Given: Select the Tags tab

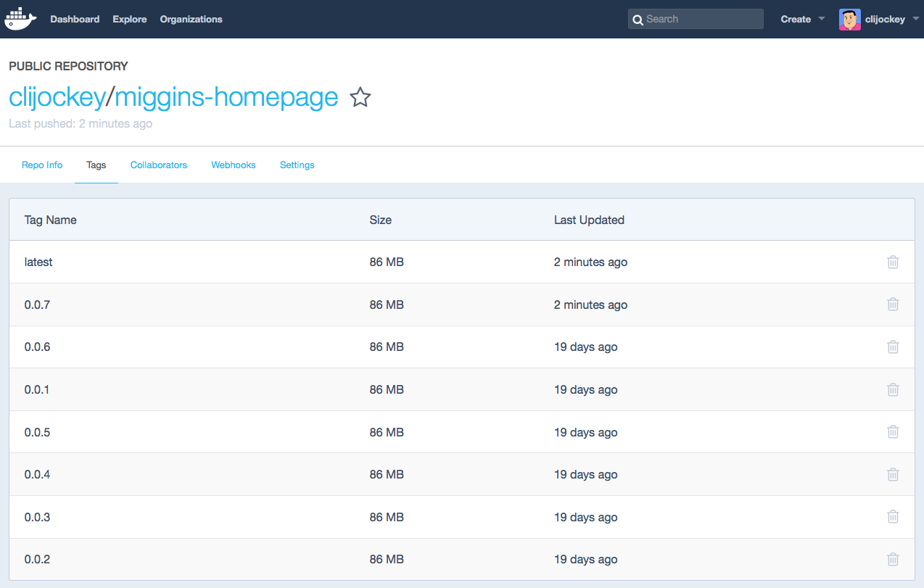Looking at the screenshot, I should pyautogui.click(x=96, y=165).
